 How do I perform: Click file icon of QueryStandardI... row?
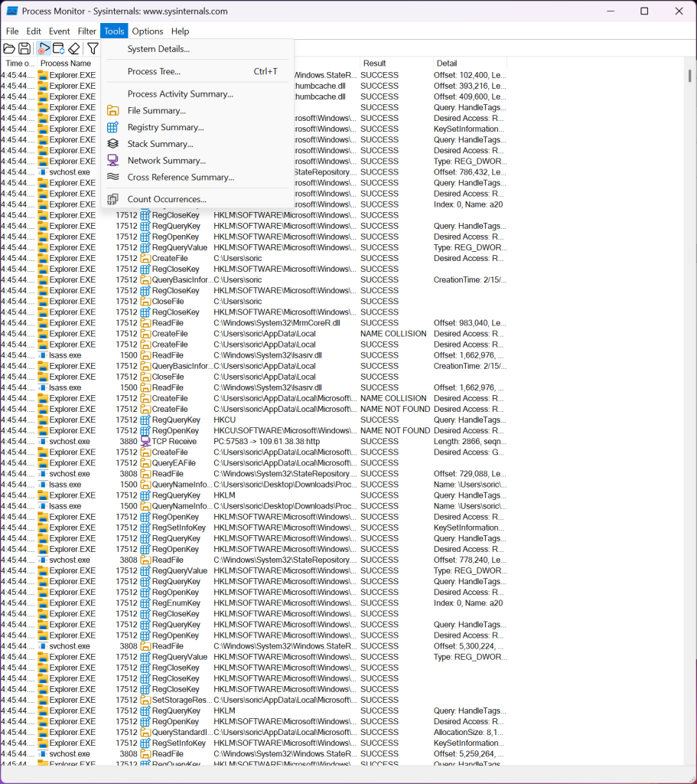click(145, 732)
